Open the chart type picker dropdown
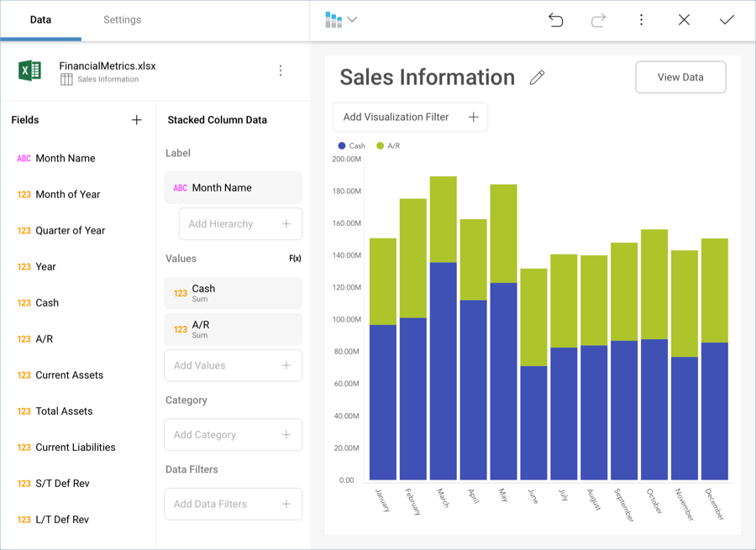The width and height of the screenshot is (756, 550). 340,20
